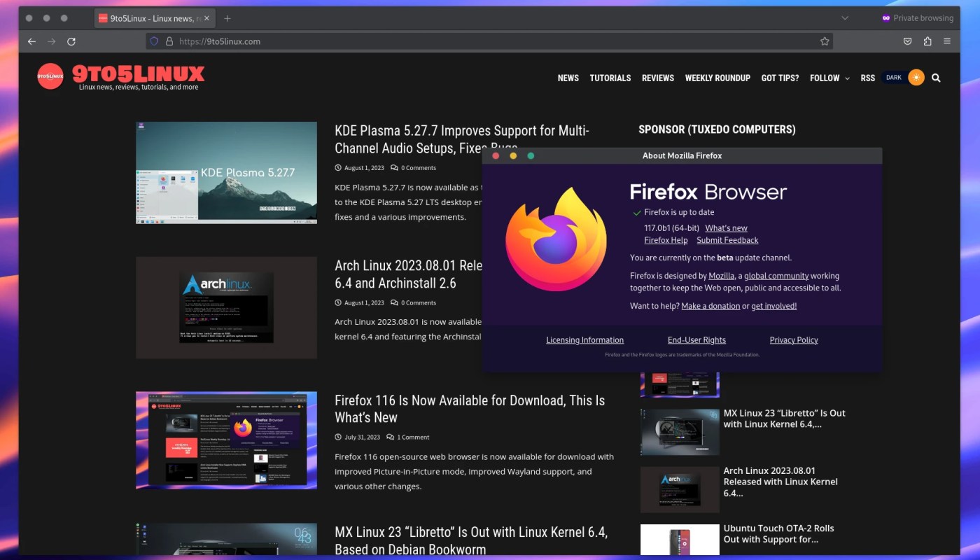Open Firefox 116 Is Now Available headline
The width and height of the screenshot is (980, 560).
click(470, 409)
